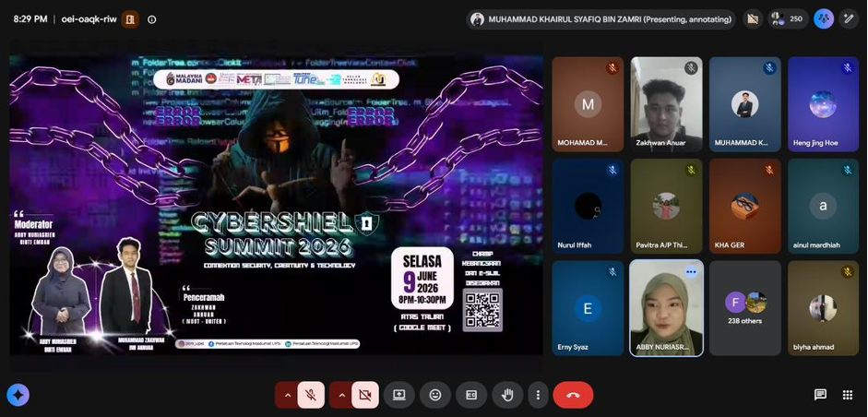Select Heng jing Hoe participant tile

pos(823,104)
